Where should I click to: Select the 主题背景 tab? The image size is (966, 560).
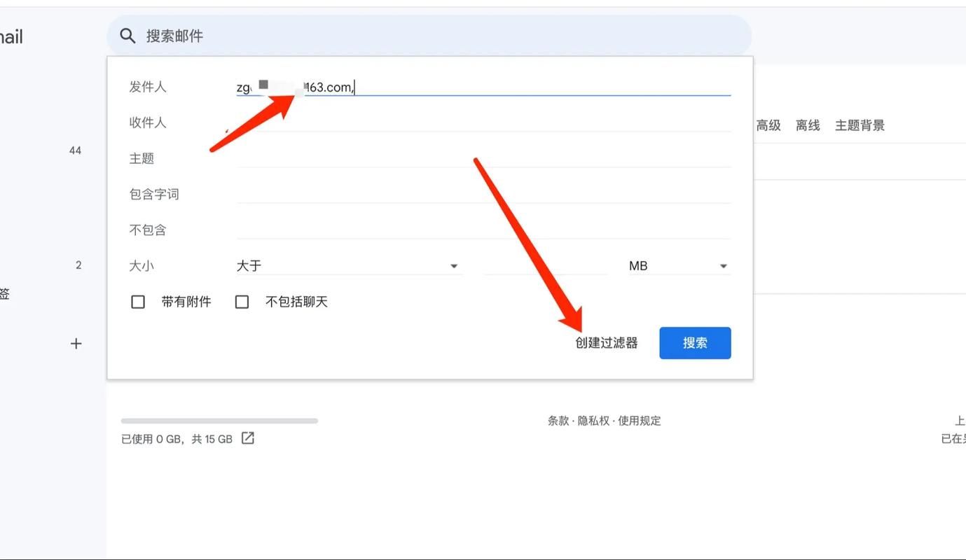pos(860,125)
